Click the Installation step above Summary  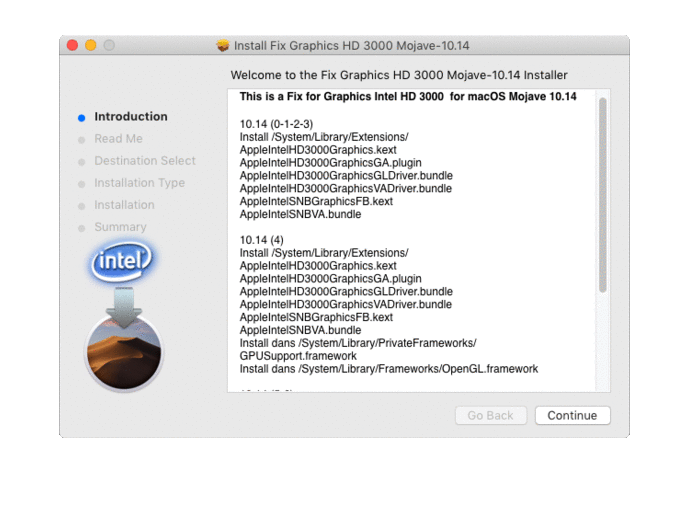point(124,205)
